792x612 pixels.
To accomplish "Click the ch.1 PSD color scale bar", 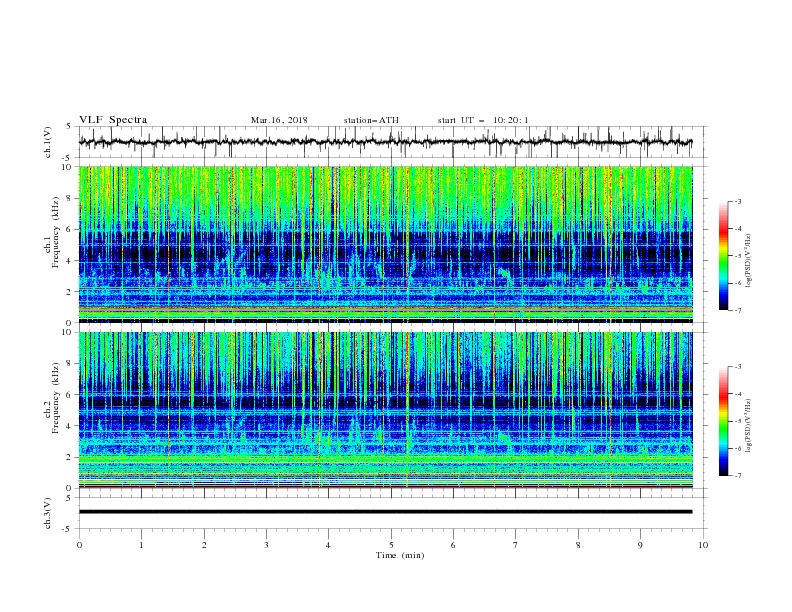I will (724, 256).
